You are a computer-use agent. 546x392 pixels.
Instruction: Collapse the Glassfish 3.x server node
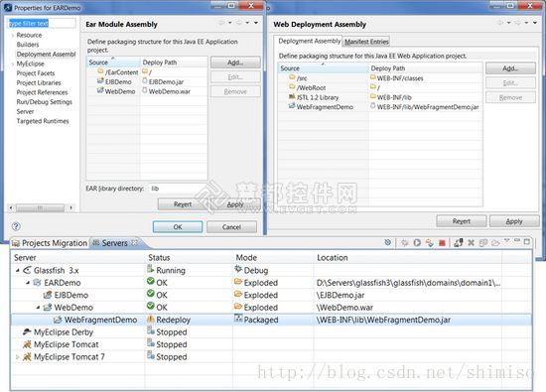click(18, 270)
